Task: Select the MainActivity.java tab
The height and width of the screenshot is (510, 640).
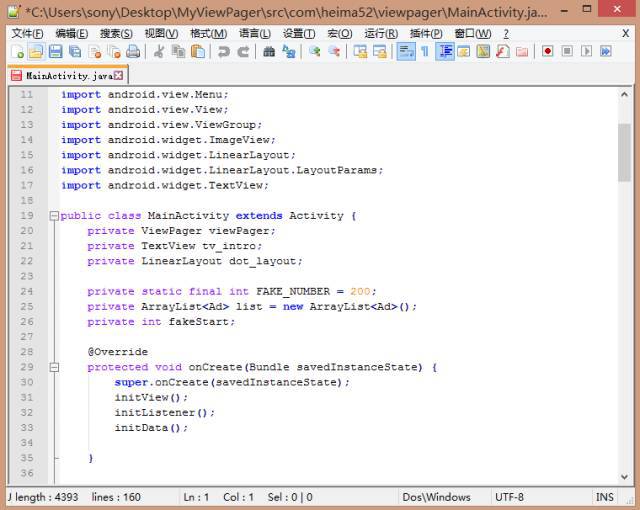Action: [x=68, y=75]
